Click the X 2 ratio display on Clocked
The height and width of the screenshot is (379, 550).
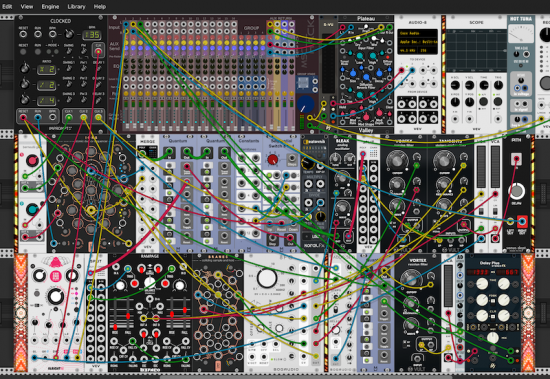pyautogui.click(x=47, y=69)
